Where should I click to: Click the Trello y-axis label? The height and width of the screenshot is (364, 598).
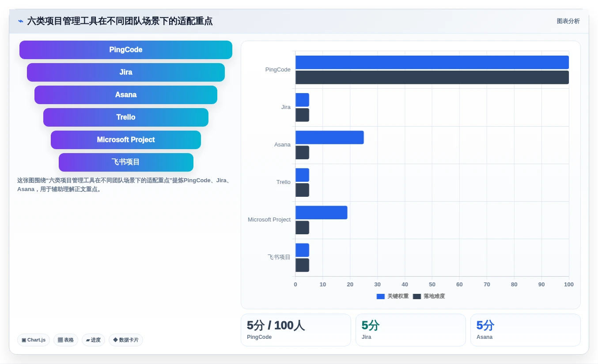(x=284, y=182)
